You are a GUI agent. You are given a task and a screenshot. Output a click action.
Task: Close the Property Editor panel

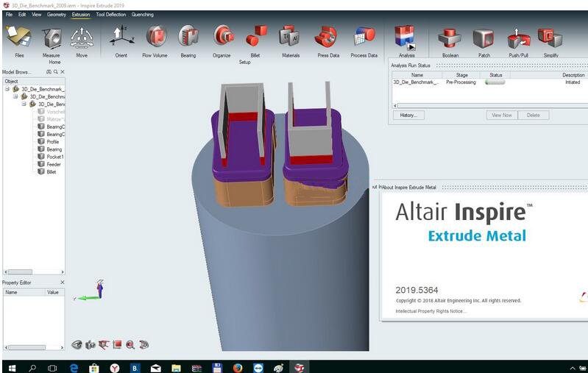(63, 283)
